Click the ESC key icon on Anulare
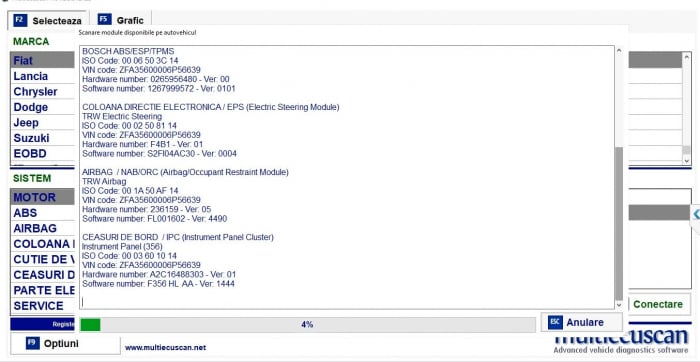The width and height of the screenshot is (700, 362). click(555, 322)
